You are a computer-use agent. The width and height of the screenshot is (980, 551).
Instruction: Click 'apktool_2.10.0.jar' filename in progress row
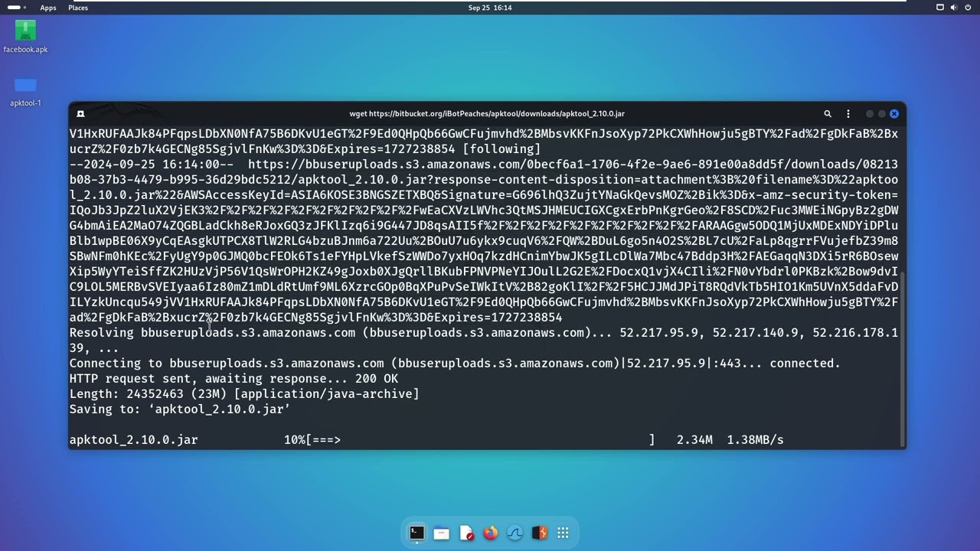click(x=134, y=440)
